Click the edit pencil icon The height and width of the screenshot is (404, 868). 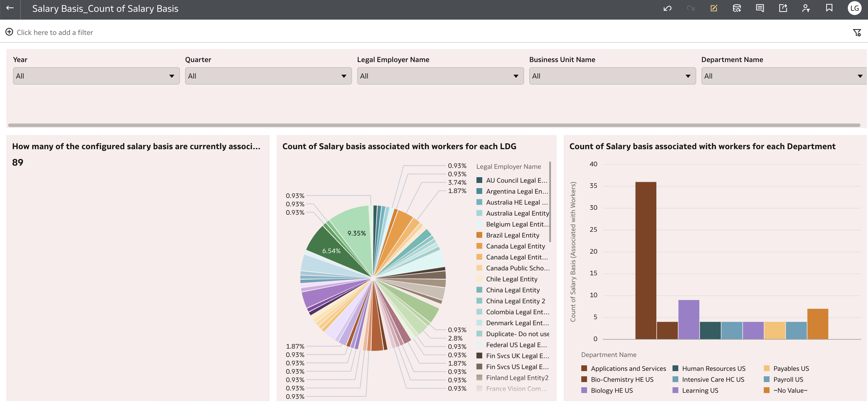click(x=714, y=8)
